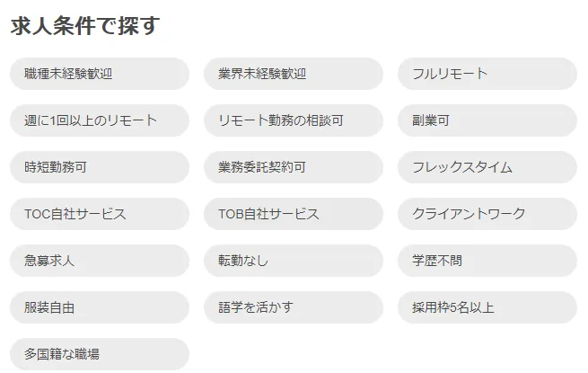The width and height of the screenshot is (588, 373).
Task: Select the 職種未経験歓迎 filter tag
Action: (100, 74)
